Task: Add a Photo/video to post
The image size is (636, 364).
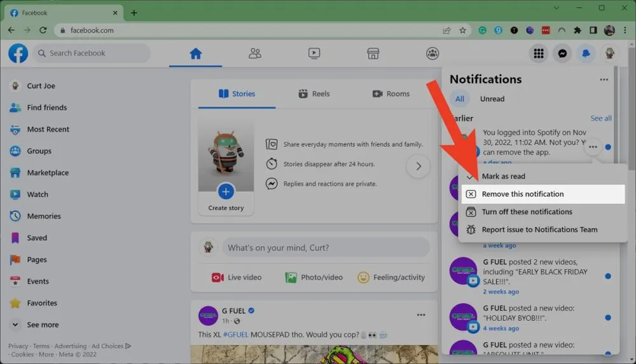Action: pos(314,277)
